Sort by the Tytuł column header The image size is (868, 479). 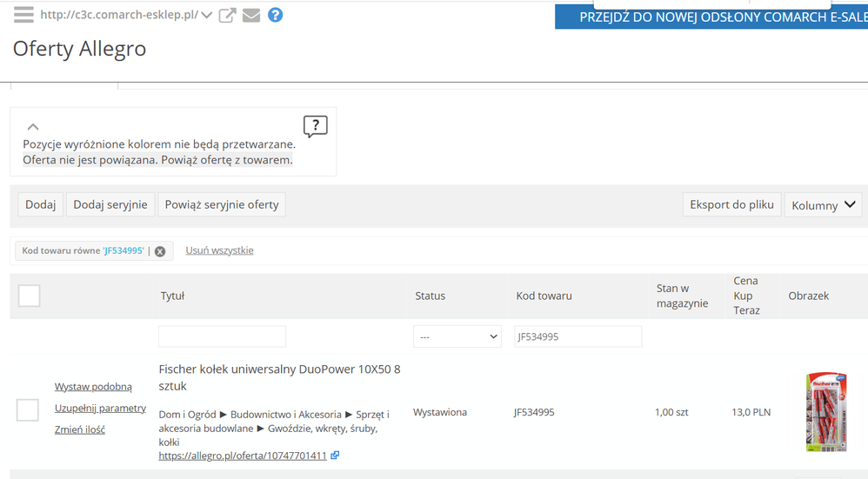(172, 296)
